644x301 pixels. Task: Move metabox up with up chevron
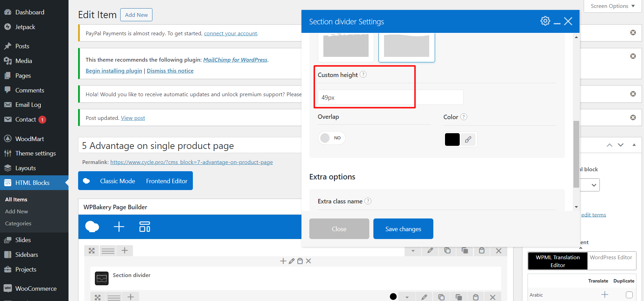click(x=609, y=145)
